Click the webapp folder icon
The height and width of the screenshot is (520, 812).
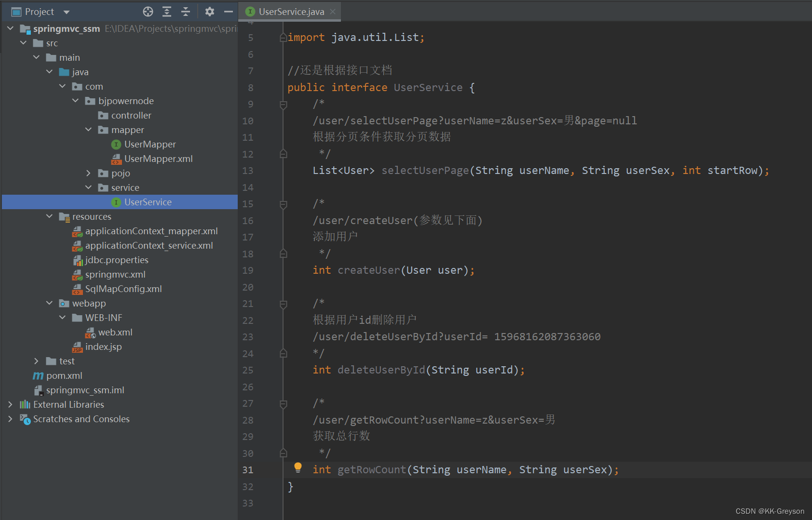(64, 303)
